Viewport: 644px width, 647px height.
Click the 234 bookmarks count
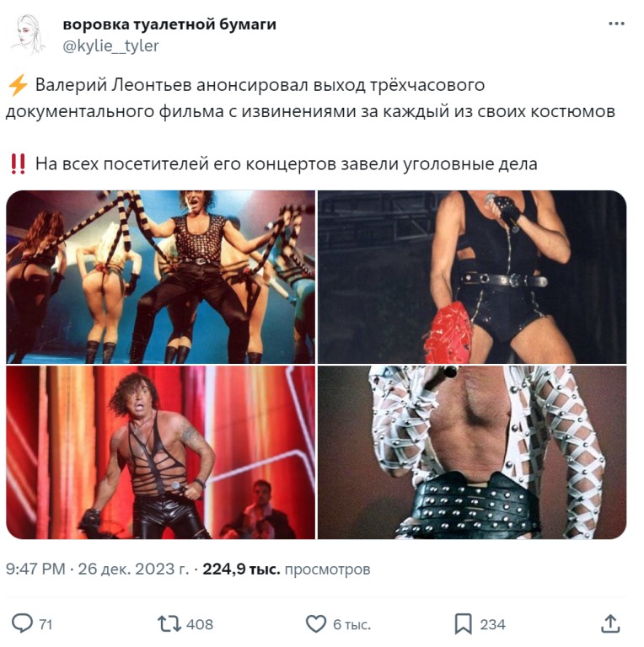click(x=492, y=624)
